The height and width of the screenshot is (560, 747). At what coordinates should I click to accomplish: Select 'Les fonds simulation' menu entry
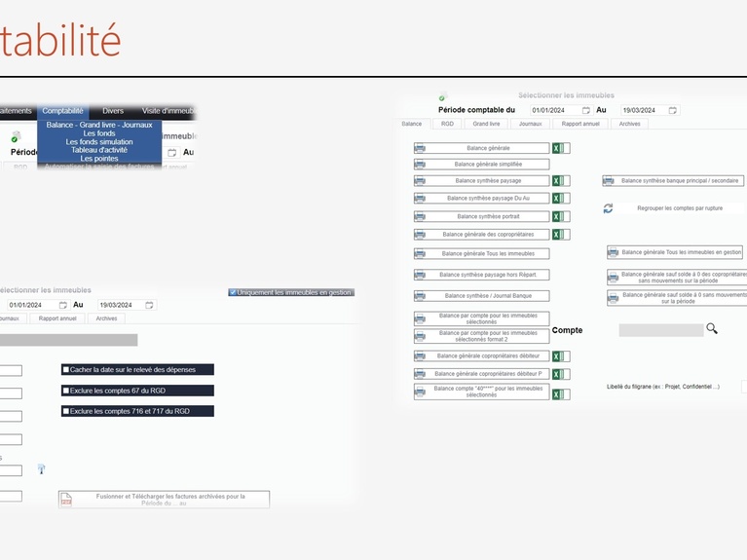pyautogui.click(x=99, y=142)
